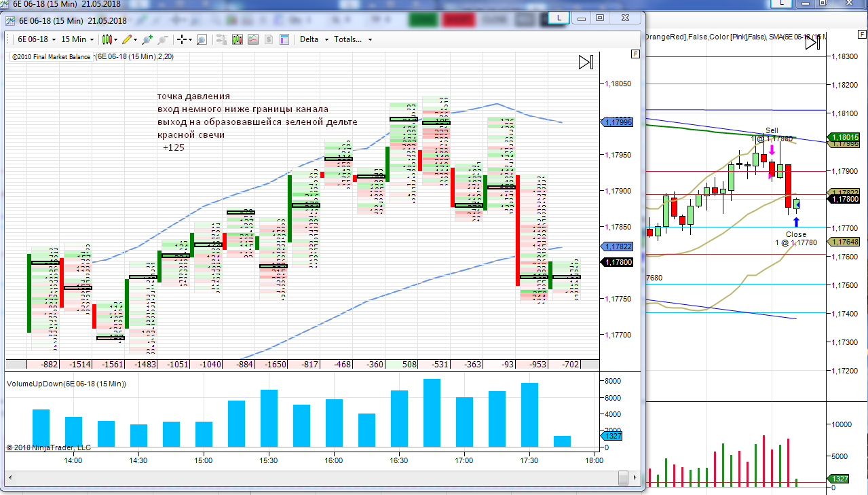The image size is (868, 495).
Task: Click the blue close arrow on back chart
Action: click(x=796, y=221)
